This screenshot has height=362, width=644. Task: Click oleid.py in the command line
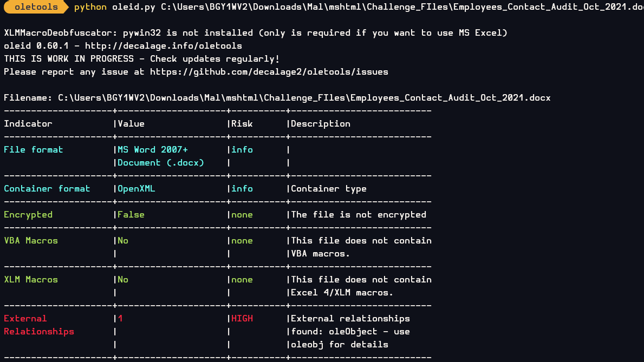point(133,7)
